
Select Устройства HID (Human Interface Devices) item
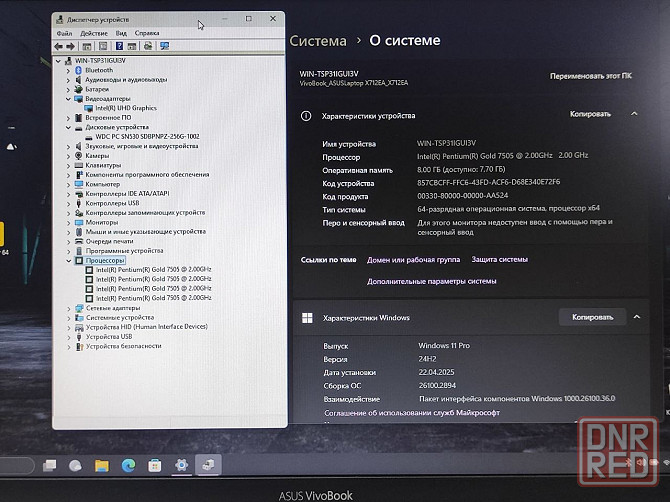coord(147,327)
